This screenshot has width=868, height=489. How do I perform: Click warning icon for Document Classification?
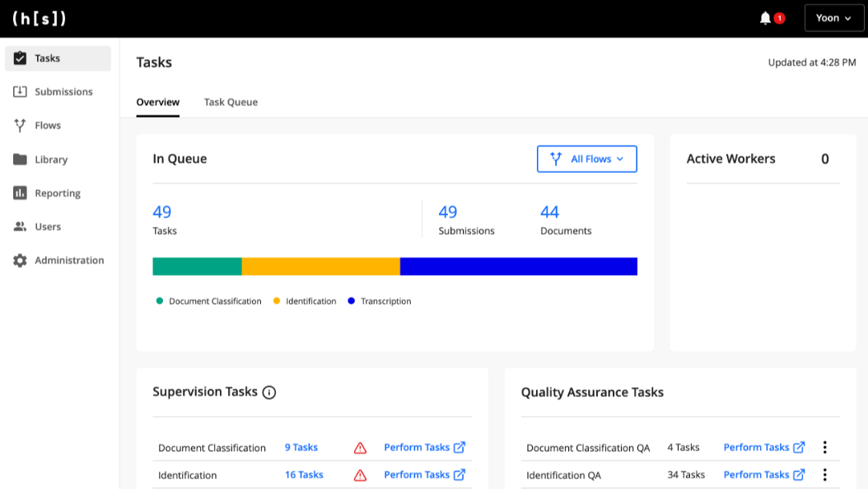(361, 448)
